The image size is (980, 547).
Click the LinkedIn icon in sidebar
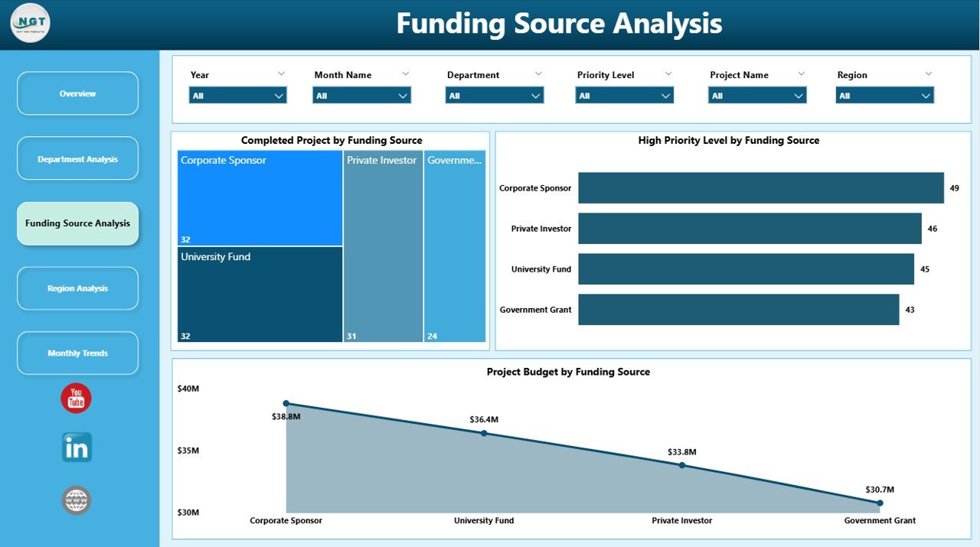pyautogui.click(x=76, y=448)
